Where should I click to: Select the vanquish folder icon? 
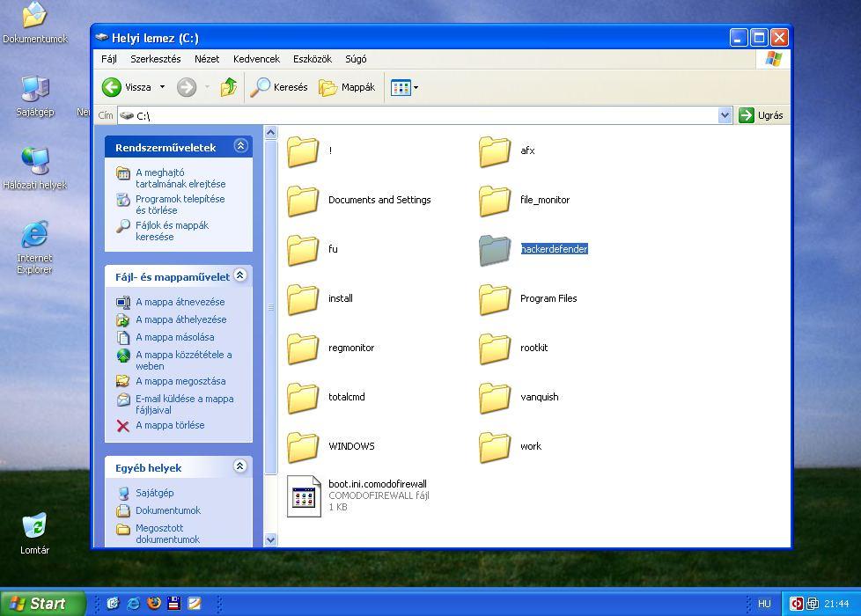pos(495,398)
